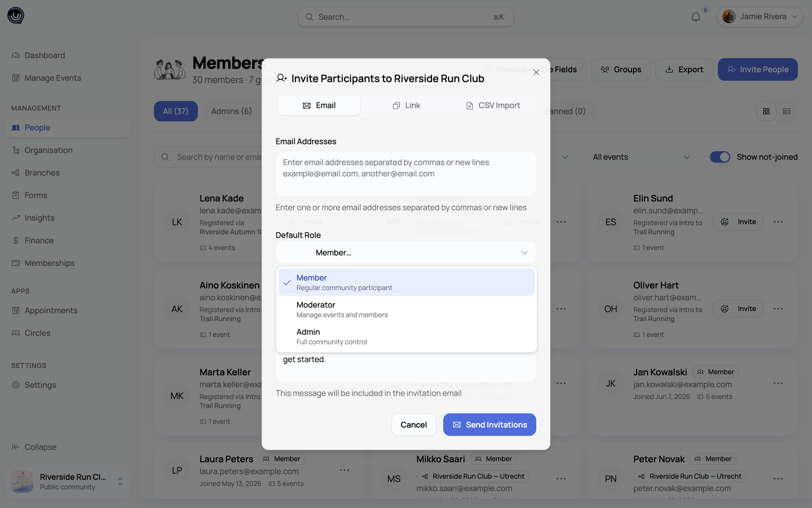
Task: Open Appointments app in sidebar
Action: pyautogui.click(x=67, y=310)
